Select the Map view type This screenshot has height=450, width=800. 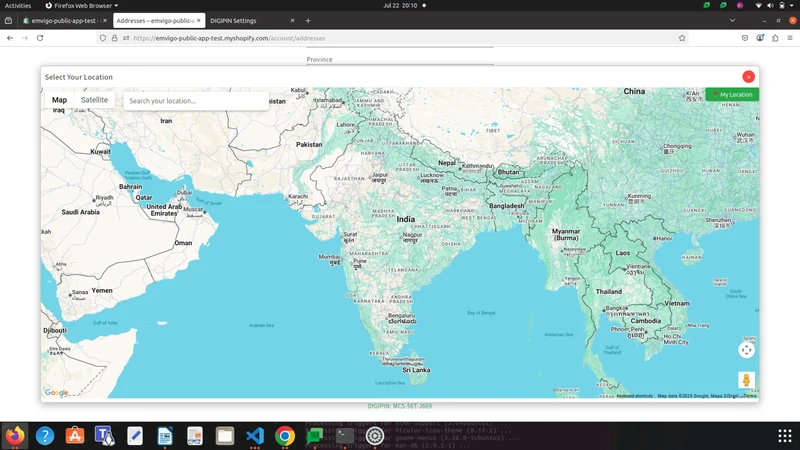click(59, 100)
